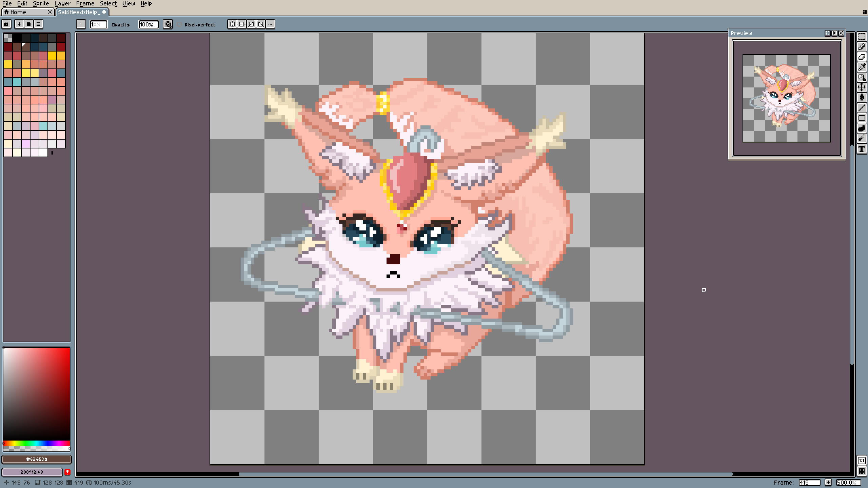Open the Frame menu
The image size is (868, 488).
coord(85,3)
